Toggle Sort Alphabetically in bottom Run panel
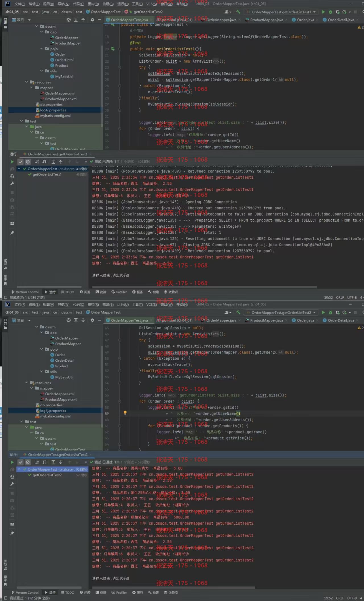The image size is (364, 601). (37, 462)
